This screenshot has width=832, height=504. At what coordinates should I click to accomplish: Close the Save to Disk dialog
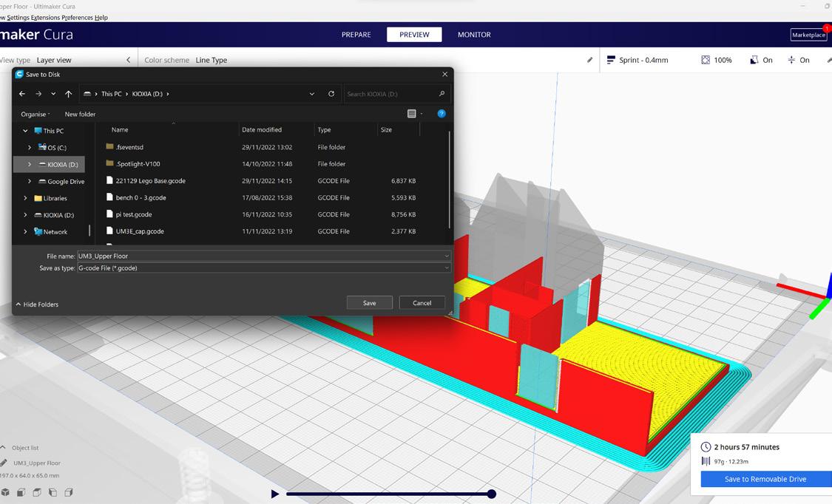[x=444, y=74]
